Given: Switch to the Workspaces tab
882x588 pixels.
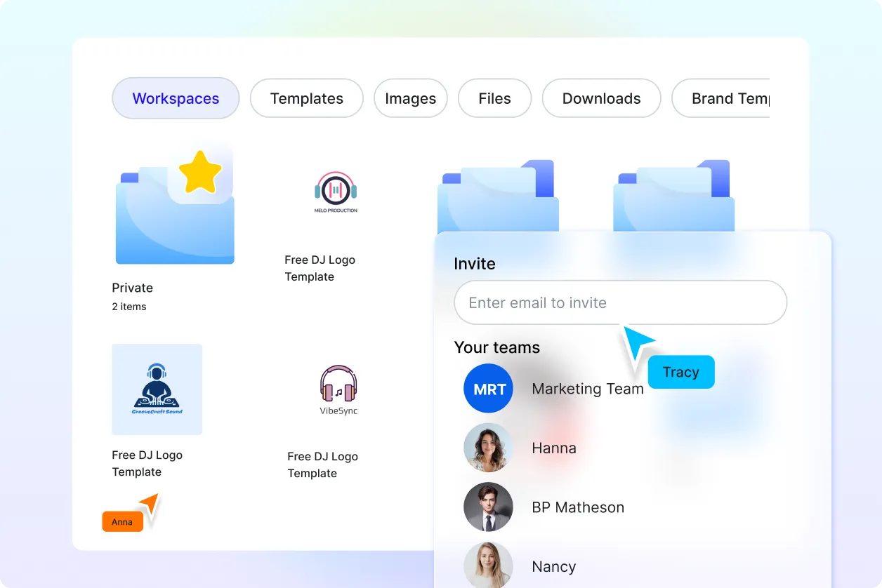Looking at the screenshot, I should pyautogui.click(x=176, y=98).
